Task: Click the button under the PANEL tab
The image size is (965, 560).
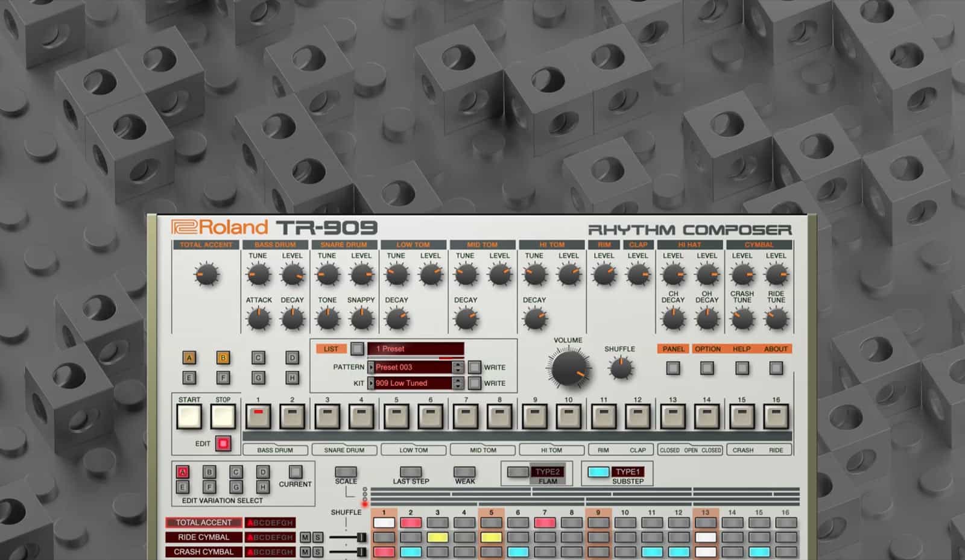Action: click(x=673, y=368)
